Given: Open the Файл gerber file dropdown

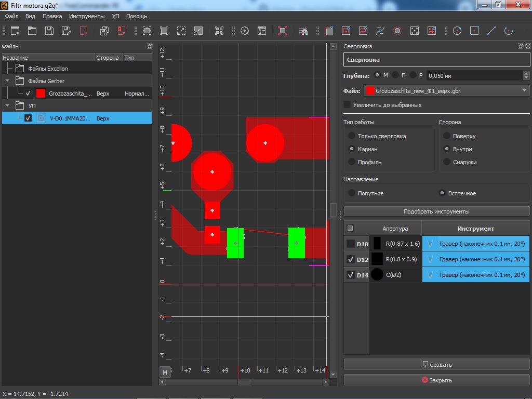Looking at the screenshot, I should coord(446,91).
